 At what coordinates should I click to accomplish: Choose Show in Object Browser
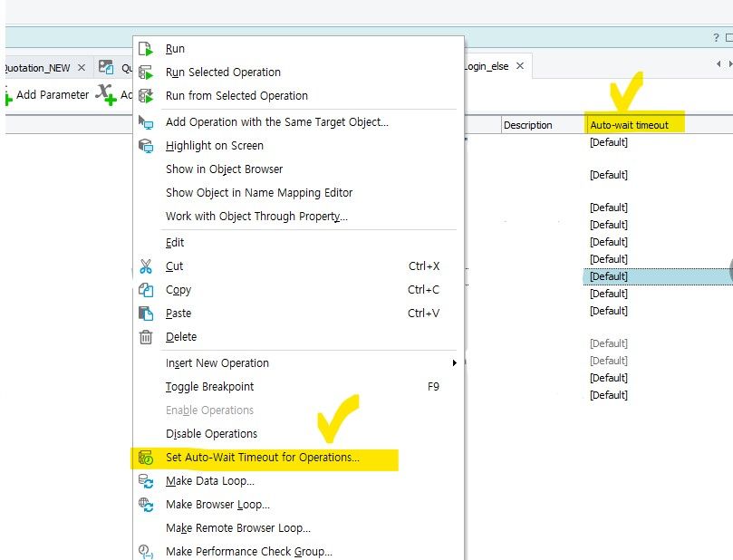click(224, 169)
